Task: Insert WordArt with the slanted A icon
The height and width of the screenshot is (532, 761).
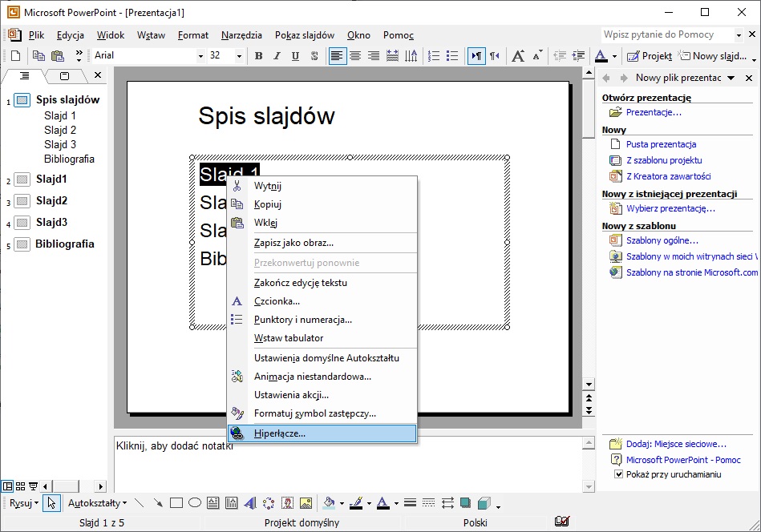Action: (x=250, y=503)
